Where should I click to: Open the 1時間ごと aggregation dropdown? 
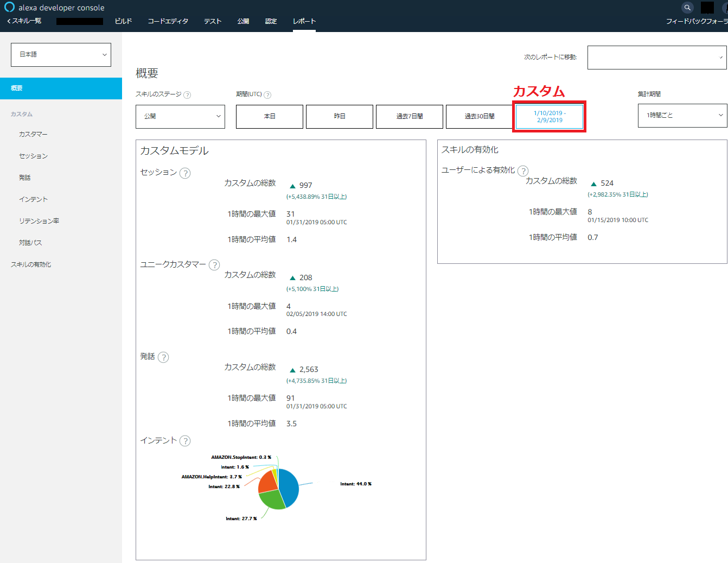682,116
